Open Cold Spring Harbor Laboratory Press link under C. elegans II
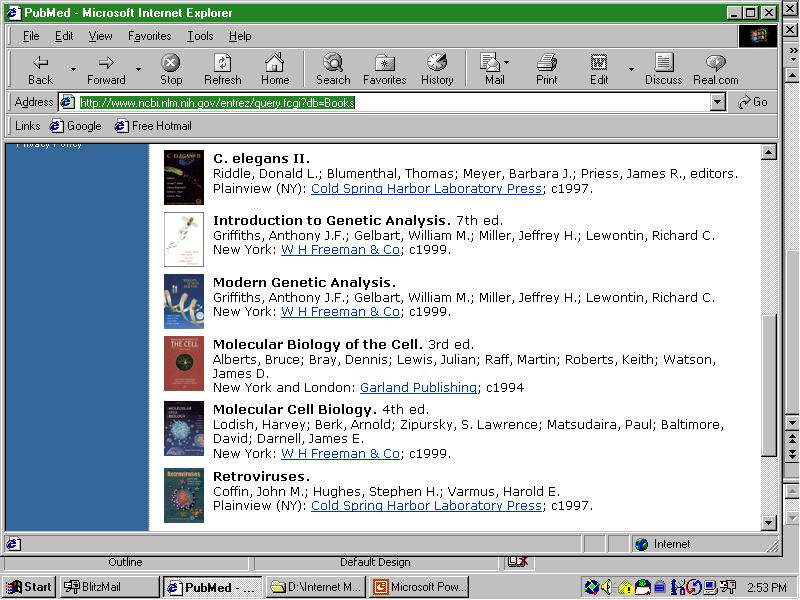 tap(426, 189)
